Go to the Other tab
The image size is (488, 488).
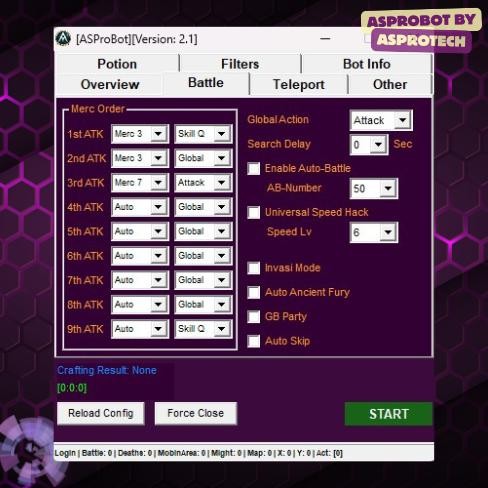pyautogui.click(x=390, y=85)
